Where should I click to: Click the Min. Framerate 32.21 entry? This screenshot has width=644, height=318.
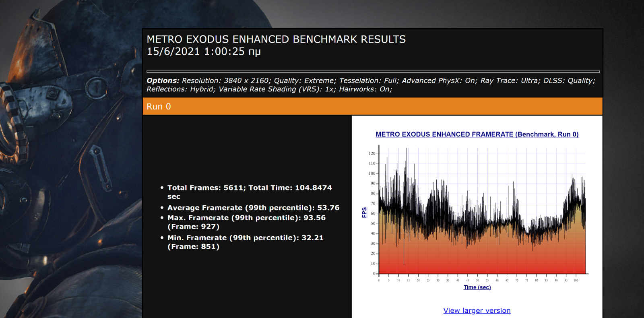click(245, 242)
